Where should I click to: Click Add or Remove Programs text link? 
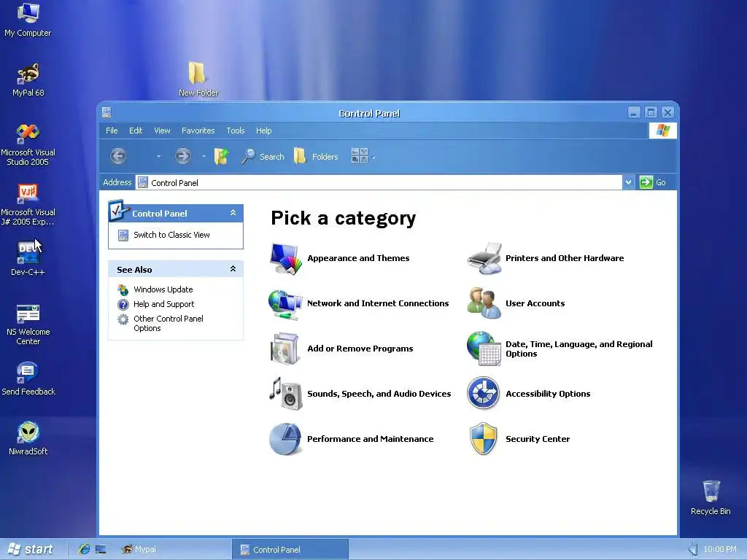(360, 349)
